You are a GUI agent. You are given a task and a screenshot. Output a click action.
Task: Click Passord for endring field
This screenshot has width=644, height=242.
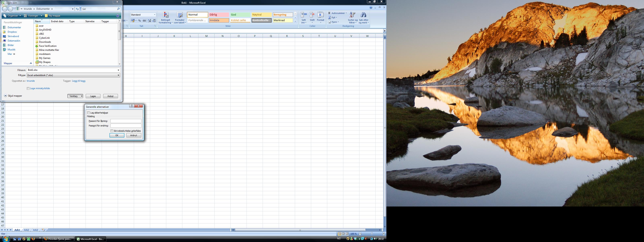[126, 126]
